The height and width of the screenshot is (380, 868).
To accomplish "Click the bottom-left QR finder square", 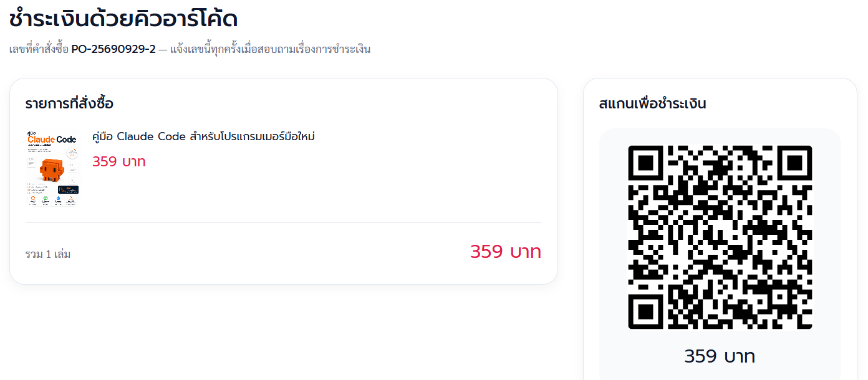I will click(645, 311).
